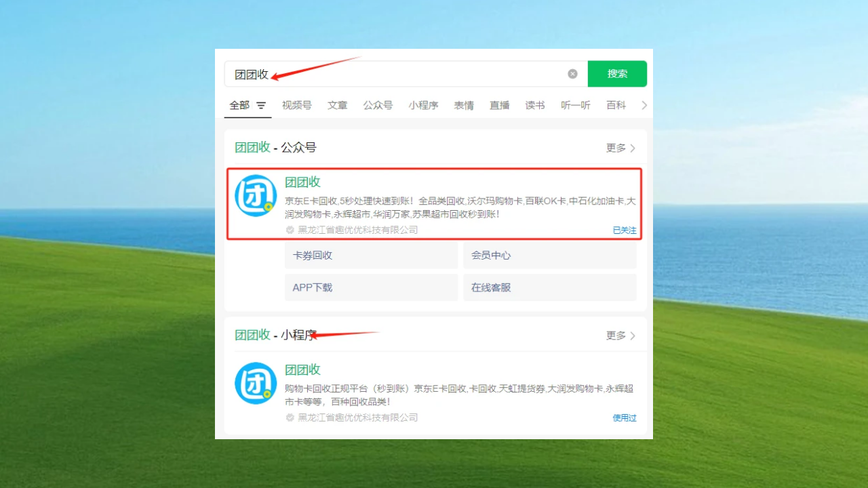The width and height of the screenshot is (868, 488).
Task: Click the 小程序 description starting 购物卡回收正规平台
Action: (460, 395)
